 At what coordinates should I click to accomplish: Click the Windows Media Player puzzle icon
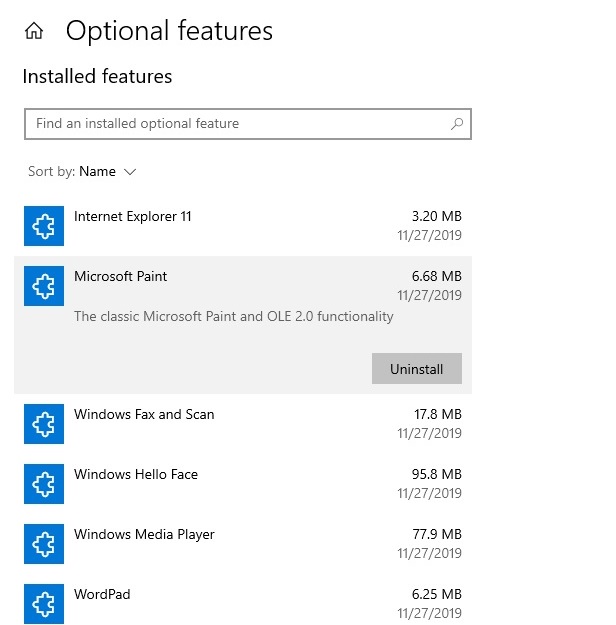[44, 544]
